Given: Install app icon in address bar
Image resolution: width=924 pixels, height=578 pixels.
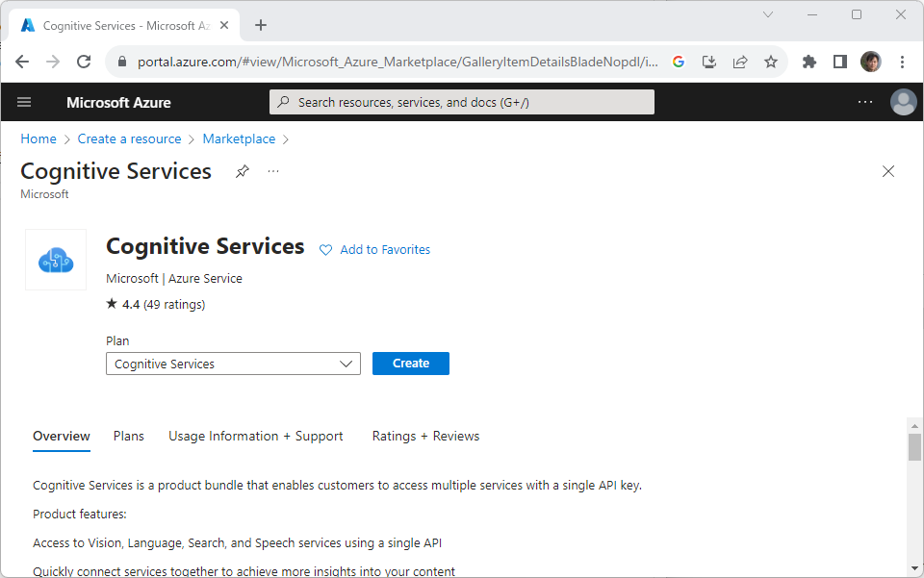Looking at the screenshot, I should (x=709, y=62).
